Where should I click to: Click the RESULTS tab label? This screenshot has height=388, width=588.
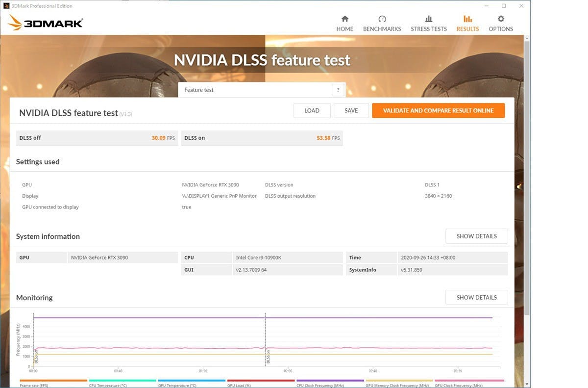468,29
